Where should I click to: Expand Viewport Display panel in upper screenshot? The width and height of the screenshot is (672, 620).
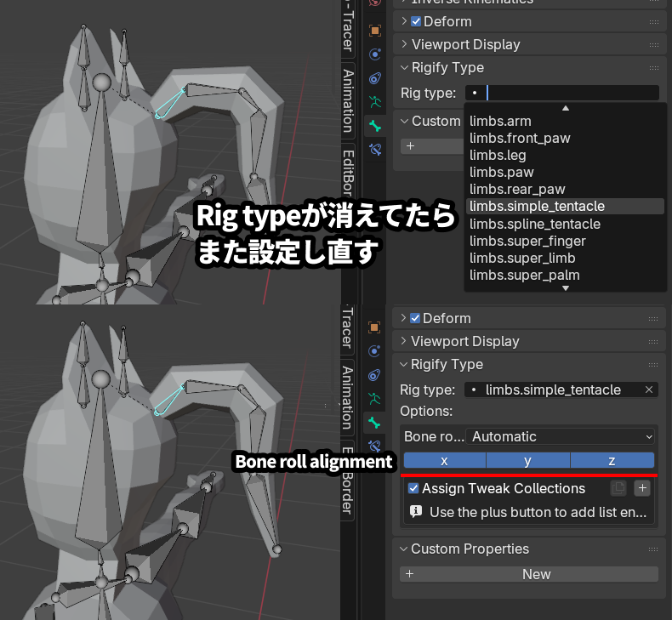pos(404,43)
